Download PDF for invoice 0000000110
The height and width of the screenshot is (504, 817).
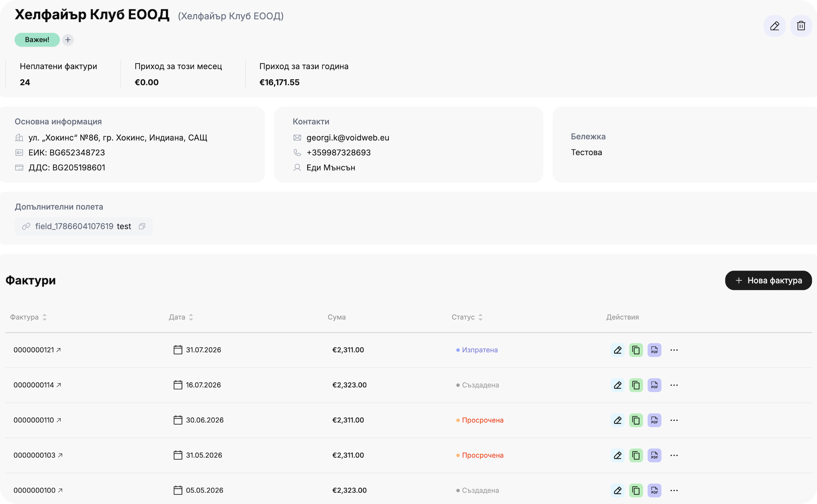(654, 420)
